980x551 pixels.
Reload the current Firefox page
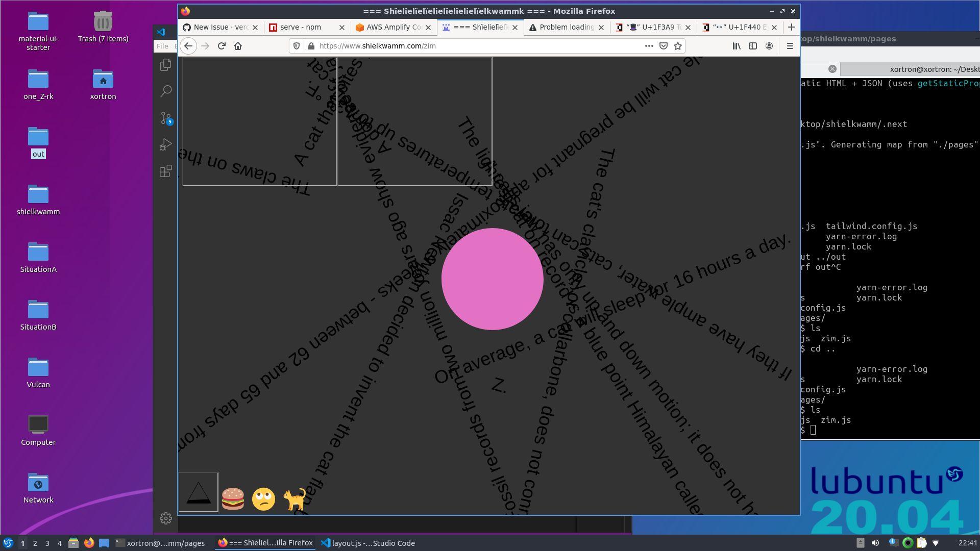tap(222, 46)
